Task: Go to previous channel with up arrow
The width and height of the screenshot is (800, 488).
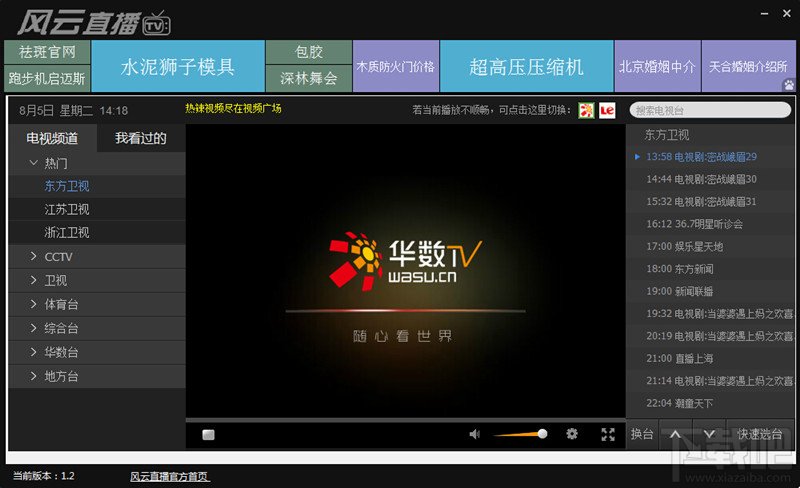Action: pos(675,434)
